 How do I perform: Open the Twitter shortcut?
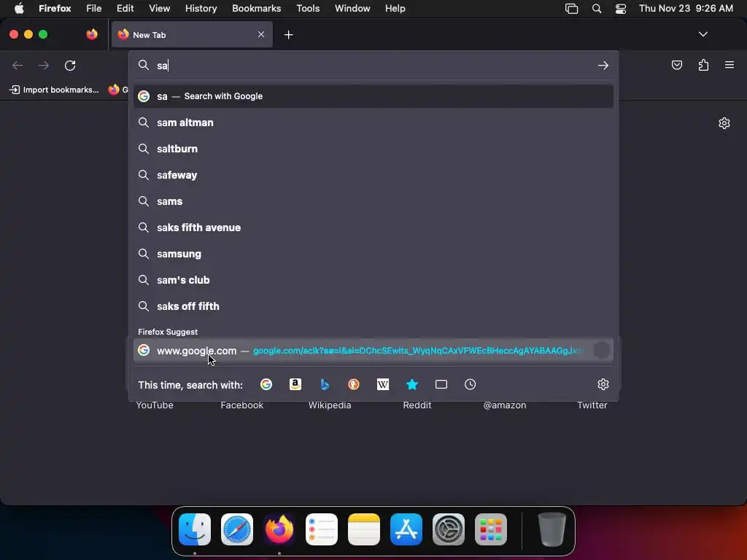pos(592,405)
